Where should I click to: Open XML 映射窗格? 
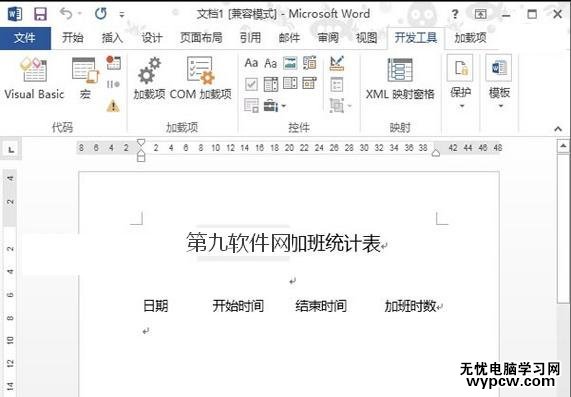click(400, 79)
